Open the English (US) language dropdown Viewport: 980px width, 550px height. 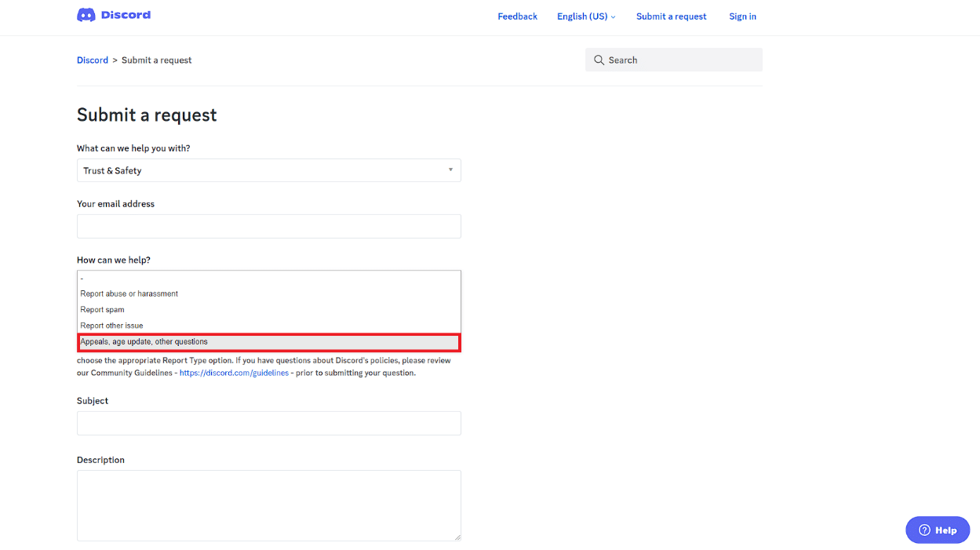[x=585, y=16]
